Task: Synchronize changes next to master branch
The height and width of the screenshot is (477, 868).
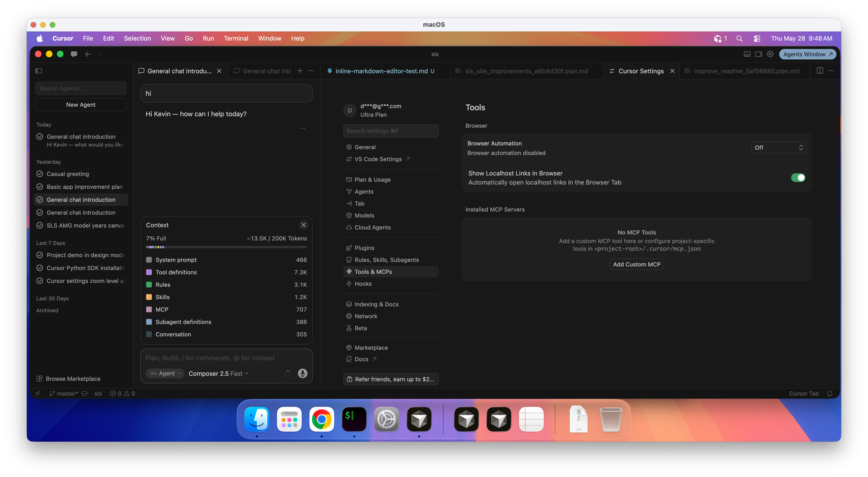Action: pyautogui.click(x=85, y=393)
